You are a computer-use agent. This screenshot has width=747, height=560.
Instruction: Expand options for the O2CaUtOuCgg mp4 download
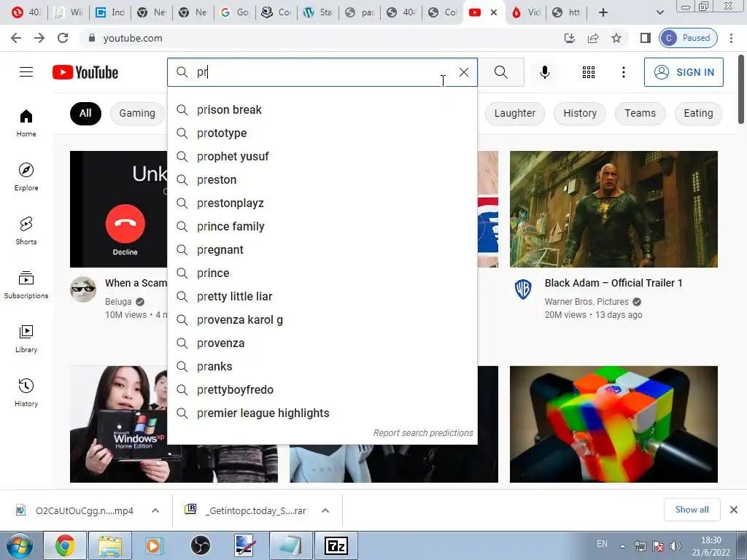click(x=155, y=510)
